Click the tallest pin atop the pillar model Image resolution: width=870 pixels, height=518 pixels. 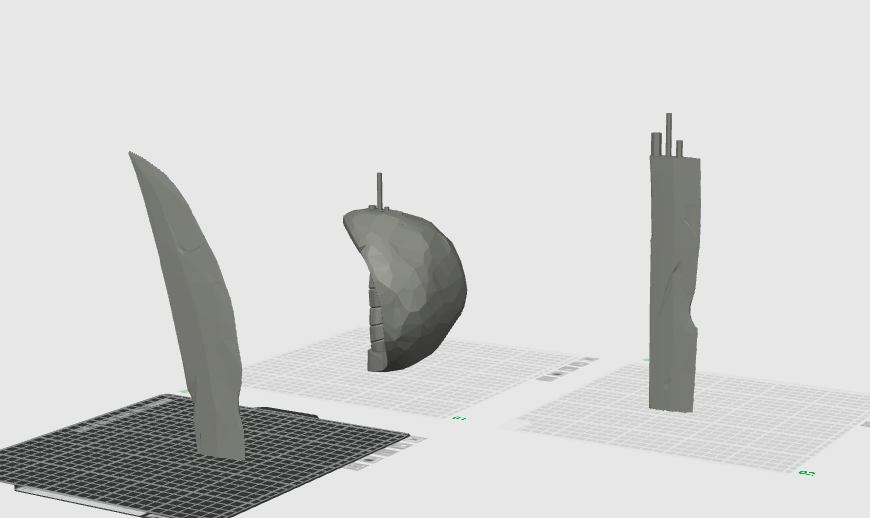point(669,134)
